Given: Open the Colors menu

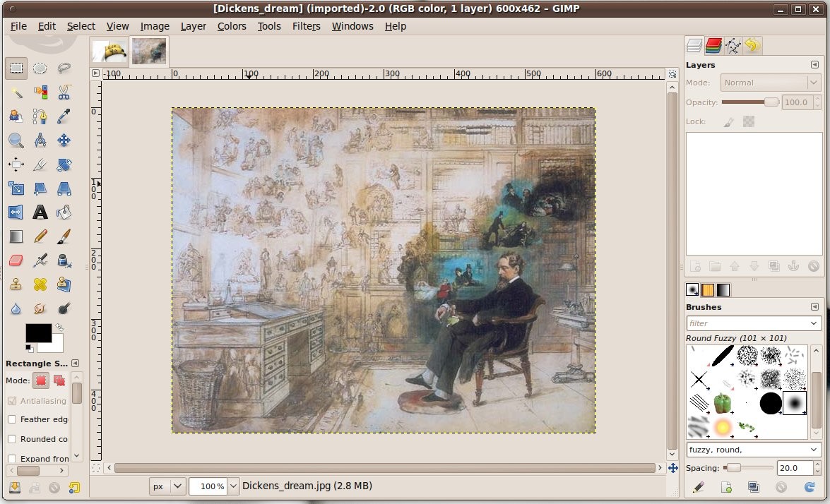Looking at the screenshot, I should (232, 26).
